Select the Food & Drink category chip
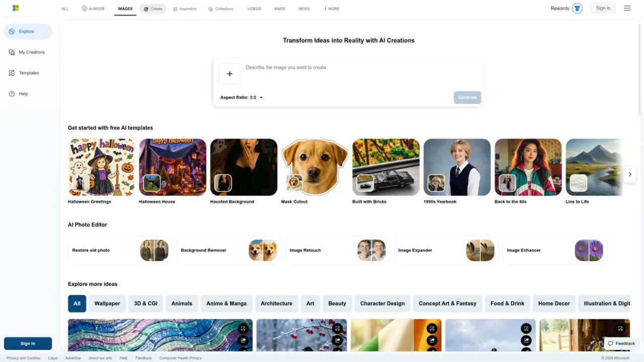The height and width of the screenshot is (362, 644). [507, 304]
